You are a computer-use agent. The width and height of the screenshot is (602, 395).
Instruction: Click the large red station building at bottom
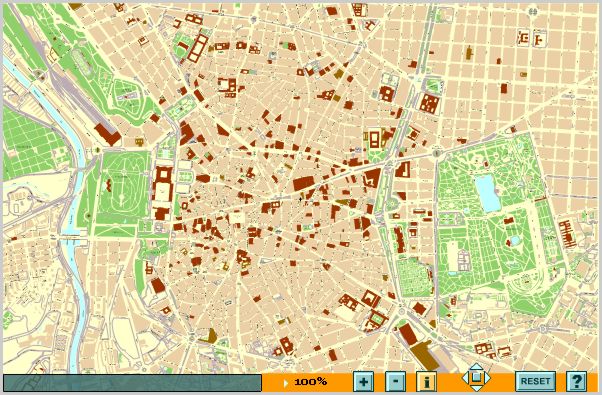407,334
